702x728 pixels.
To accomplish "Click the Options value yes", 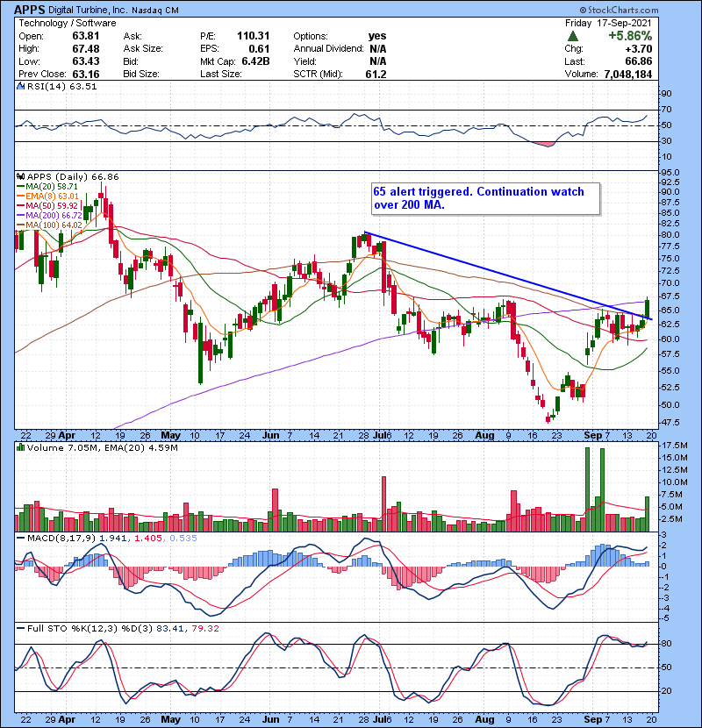I will tap(377, 36).
